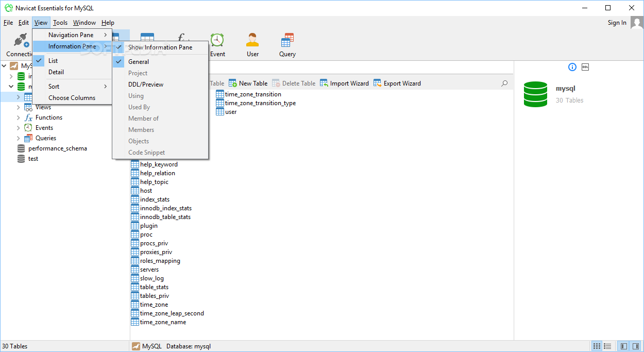
Task: Toggle the checked List view option
Action: point(72,61)
